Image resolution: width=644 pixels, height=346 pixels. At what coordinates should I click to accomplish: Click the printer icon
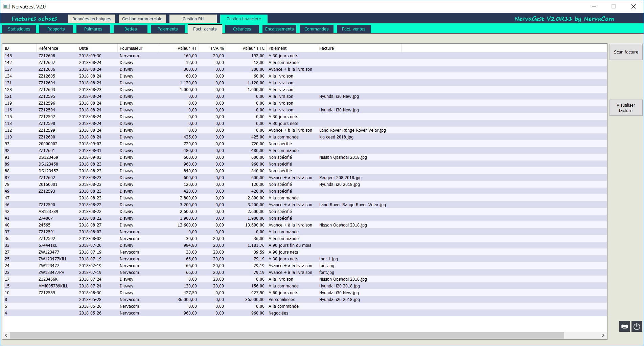(624, 326)
